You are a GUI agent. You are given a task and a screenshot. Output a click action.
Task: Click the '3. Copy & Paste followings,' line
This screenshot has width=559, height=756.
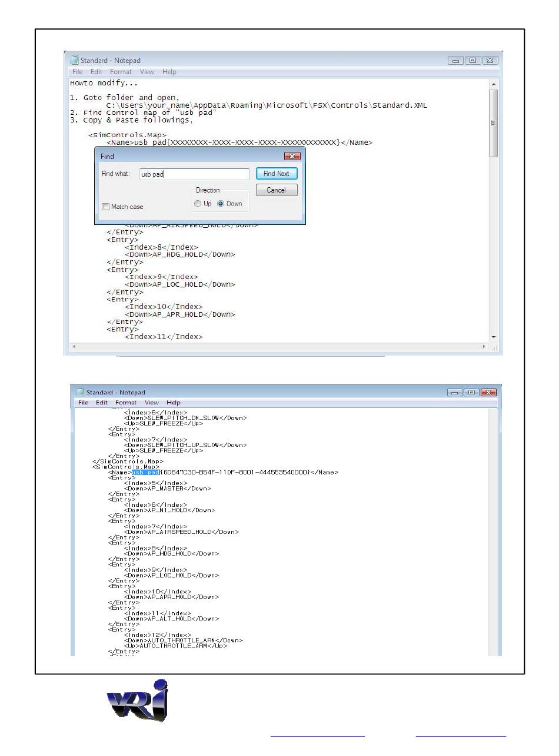click(131, 120)
